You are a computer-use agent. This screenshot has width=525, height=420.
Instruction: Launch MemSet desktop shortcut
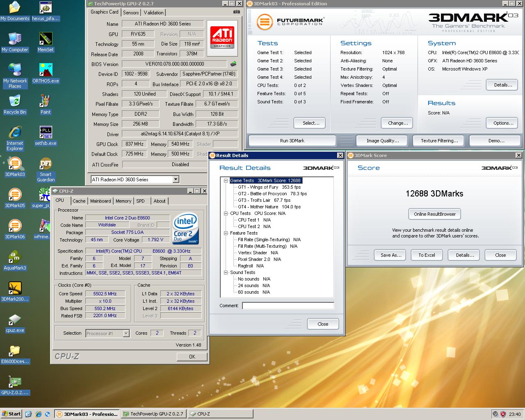[46, 43]
